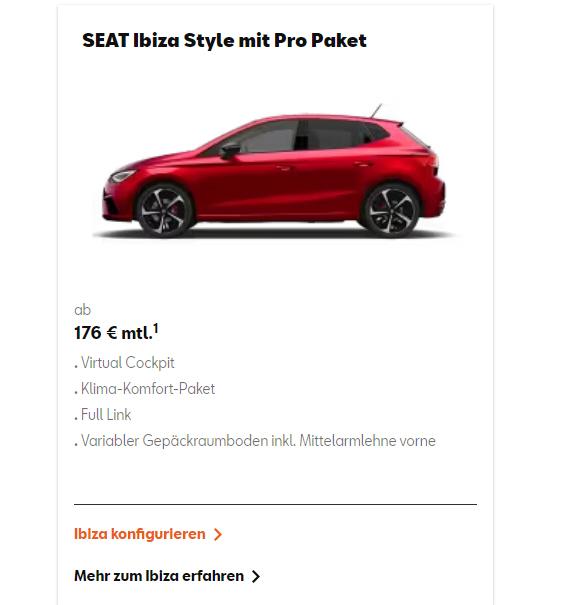Select the Virtual Cockpit feature item
The image size is (569, 605).
[127, 363]
